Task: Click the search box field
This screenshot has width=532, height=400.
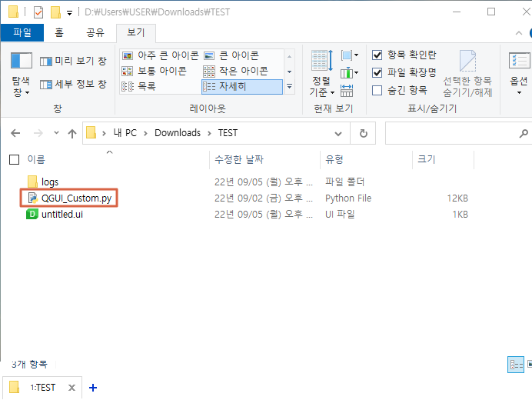Action: 453,133
